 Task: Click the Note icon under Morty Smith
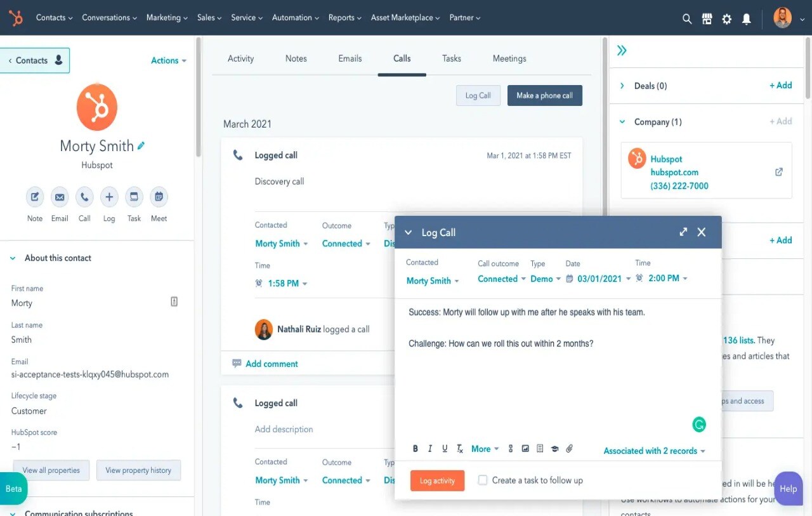tap(35, 197)
